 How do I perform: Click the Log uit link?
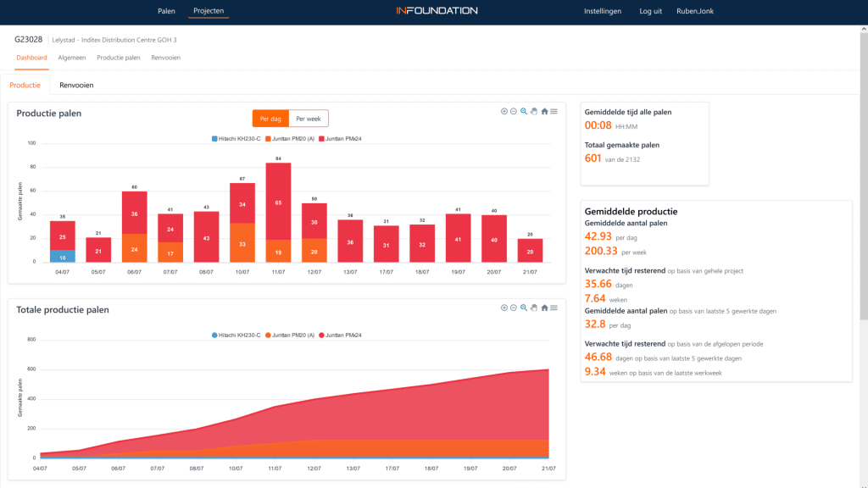point(651,11)
